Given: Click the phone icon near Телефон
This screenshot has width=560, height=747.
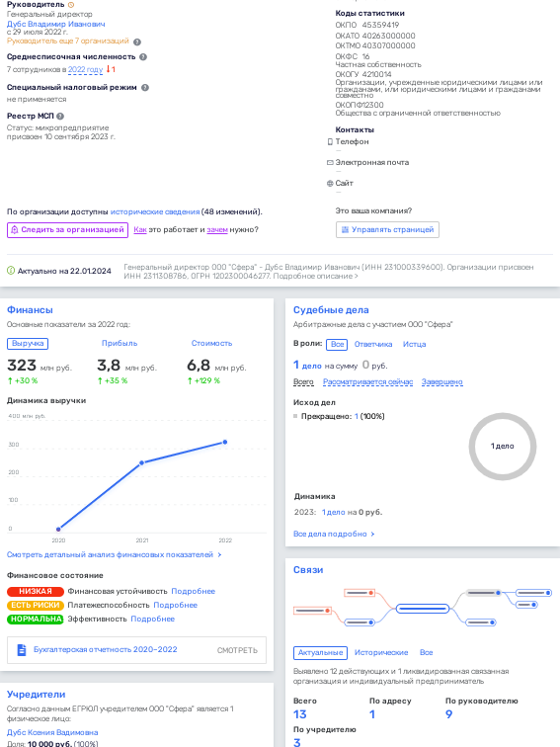Looking at the screenshot, I should coord(330,142).
